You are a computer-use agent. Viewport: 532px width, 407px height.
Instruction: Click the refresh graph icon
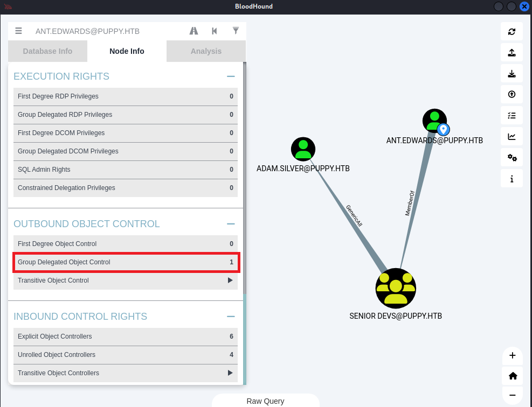(512, 32)
